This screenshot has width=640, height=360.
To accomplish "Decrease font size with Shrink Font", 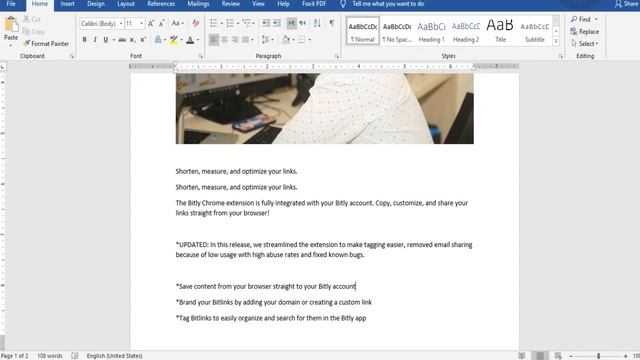I will coord(162,23).
